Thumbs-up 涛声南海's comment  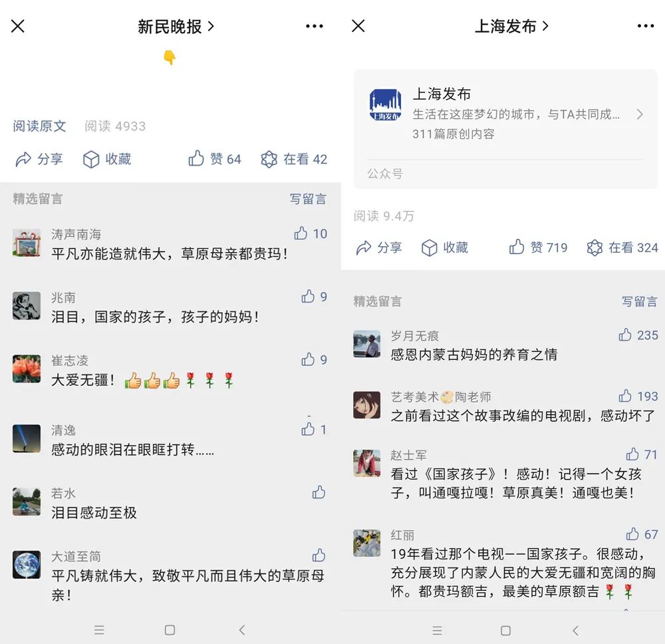pos(301,233)
